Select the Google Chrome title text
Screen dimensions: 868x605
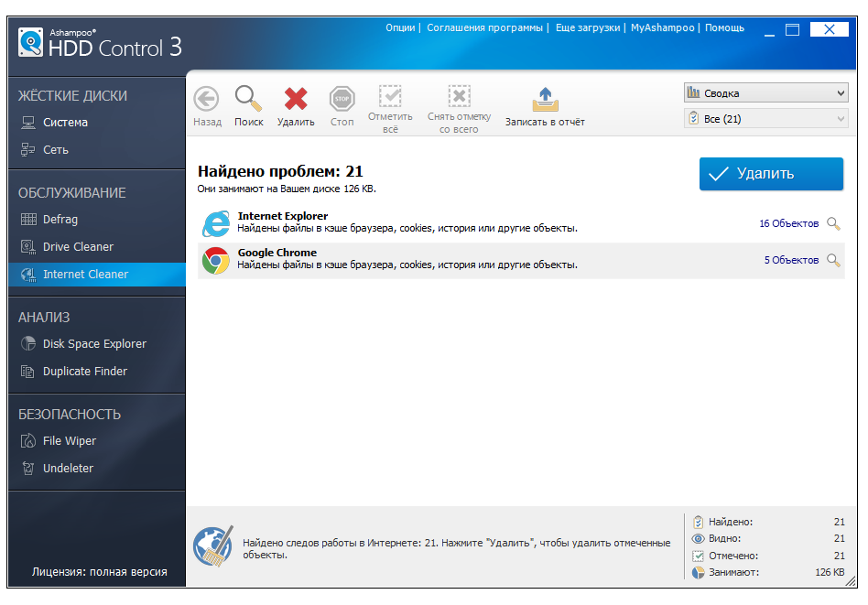coord(277,253)
